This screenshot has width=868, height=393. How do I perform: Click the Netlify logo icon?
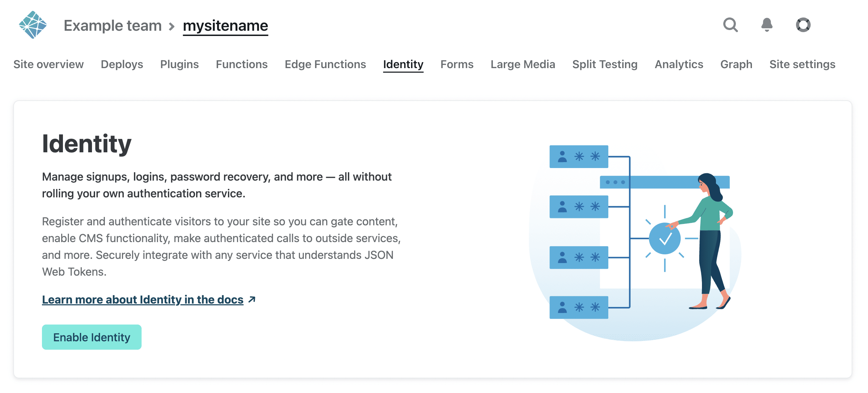click(33, 25)
